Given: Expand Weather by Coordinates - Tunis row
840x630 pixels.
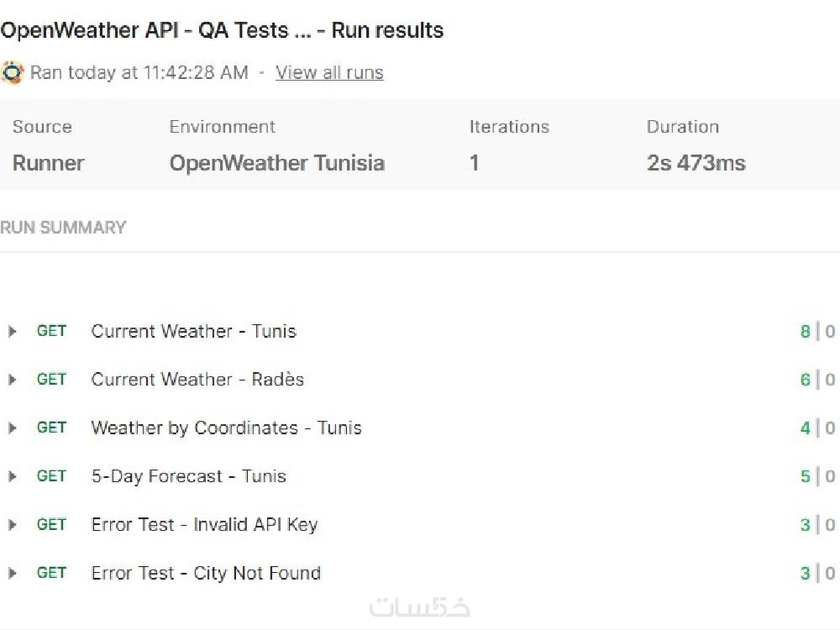Looking at the screenshot, I should coord(13,428).
